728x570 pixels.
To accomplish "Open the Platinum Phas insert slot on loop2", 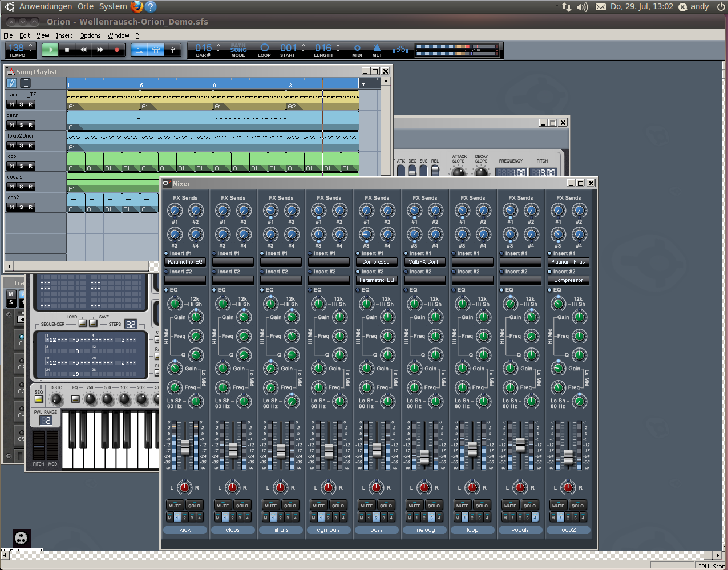I will click(568, 262).
